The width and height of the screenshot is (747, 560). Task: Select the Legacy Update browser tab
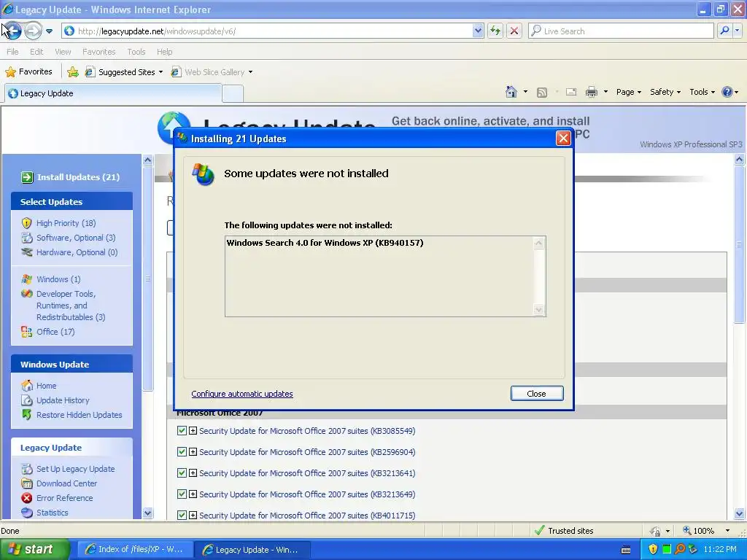pos(113,93)
